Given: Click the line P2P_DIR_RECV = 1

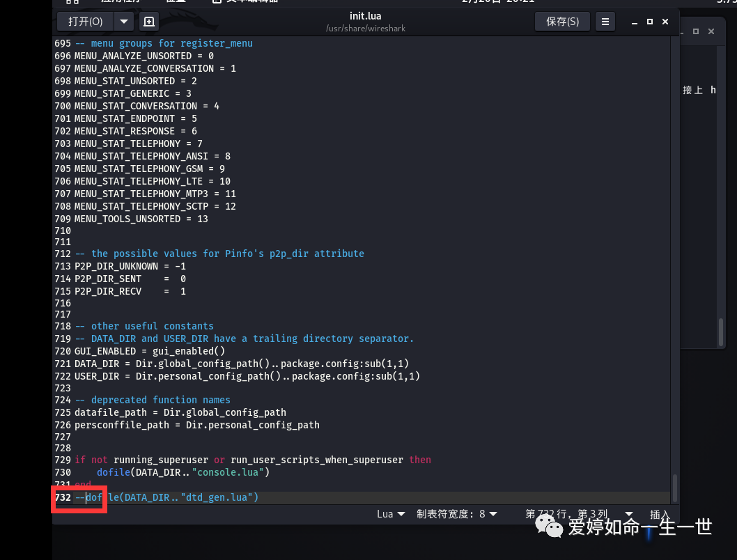Looking at the screenshot, I should (130, 291).
